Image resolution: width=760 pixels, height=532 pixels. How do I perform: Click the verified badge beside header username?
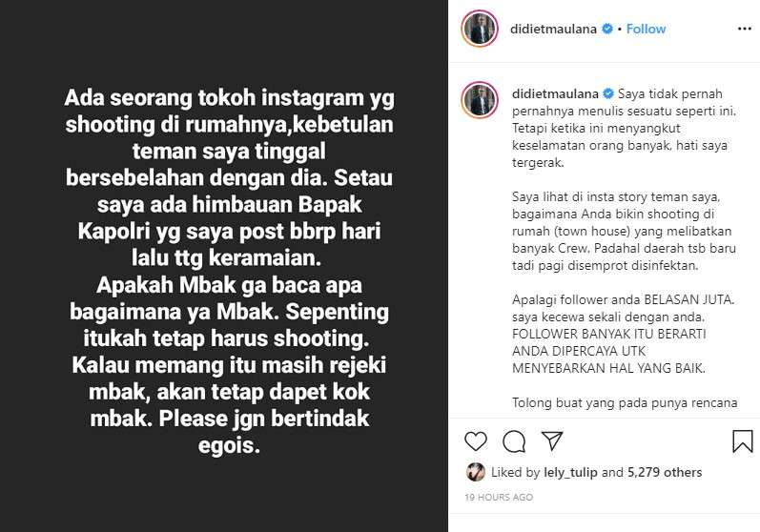pos(606,29)
